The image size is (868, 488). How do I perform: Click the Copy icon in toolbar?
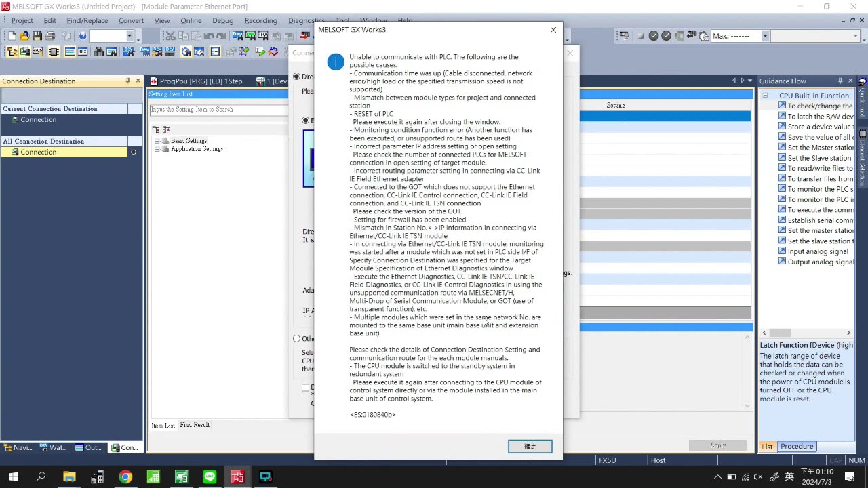[183, 36]
